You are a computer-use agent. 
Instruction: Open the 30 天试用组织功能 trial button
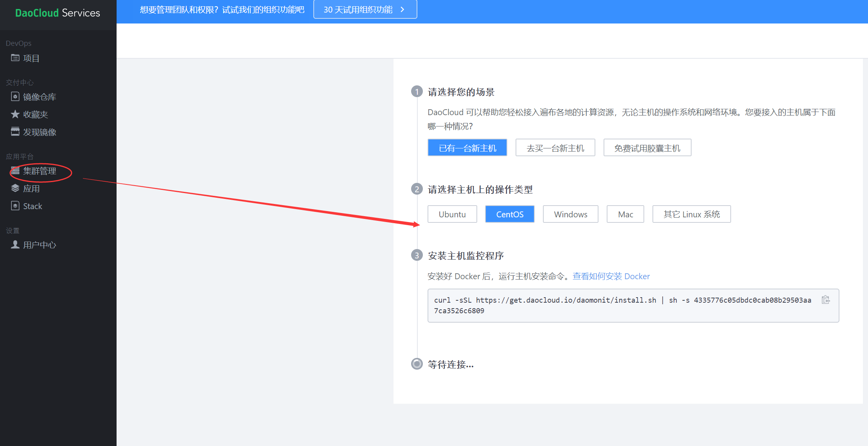click(365, 9)
